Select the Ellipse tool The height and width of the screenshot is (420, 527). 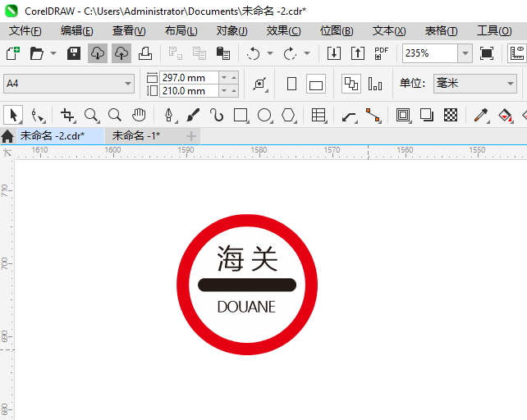pos(264,115)
